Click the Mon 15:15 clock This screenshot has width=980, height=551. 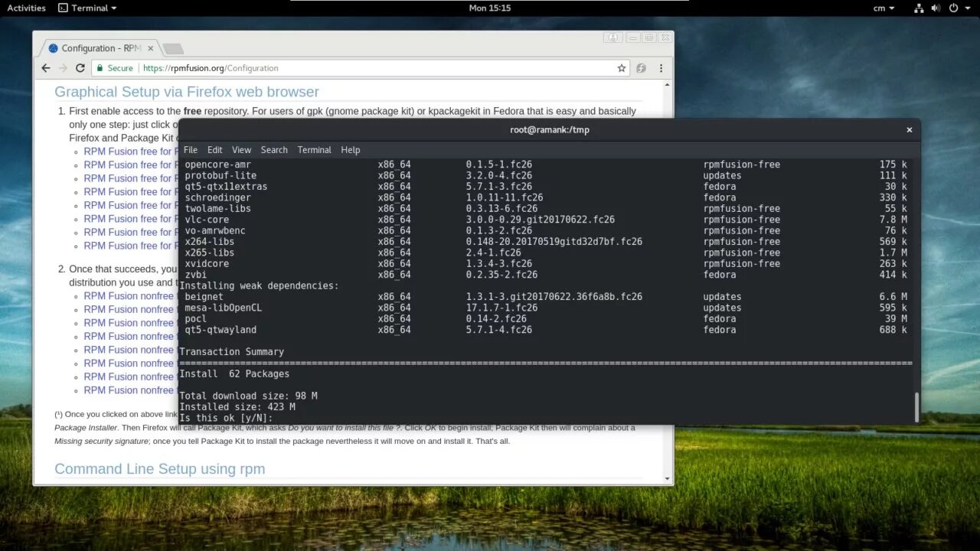[490, 8]
